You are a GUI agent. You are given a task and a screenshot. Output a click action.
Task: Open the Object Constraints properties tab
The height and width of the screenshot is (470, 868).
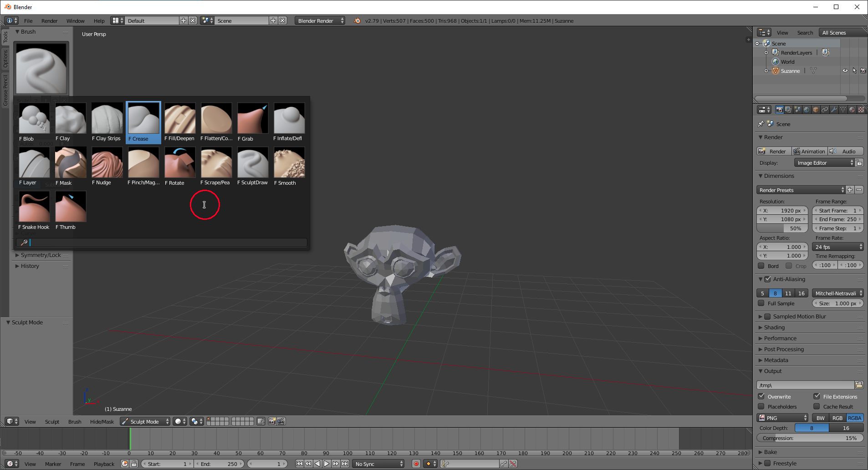825,110
